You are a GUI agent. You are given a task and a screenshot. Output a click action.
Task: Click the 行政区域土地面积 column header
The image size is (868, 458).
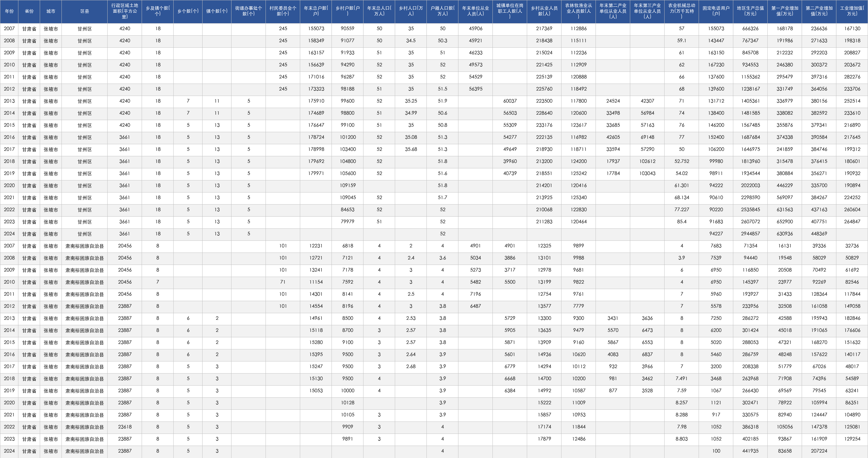coord(125,11)
